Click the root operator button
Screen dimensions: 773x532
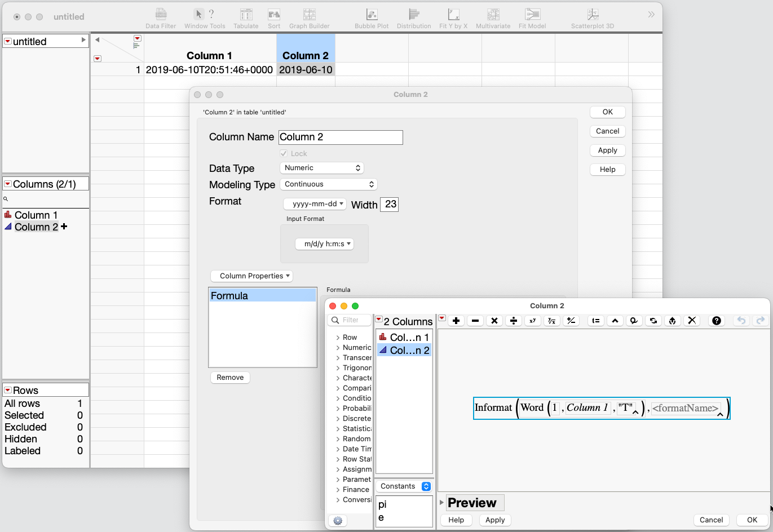point(552,321)
